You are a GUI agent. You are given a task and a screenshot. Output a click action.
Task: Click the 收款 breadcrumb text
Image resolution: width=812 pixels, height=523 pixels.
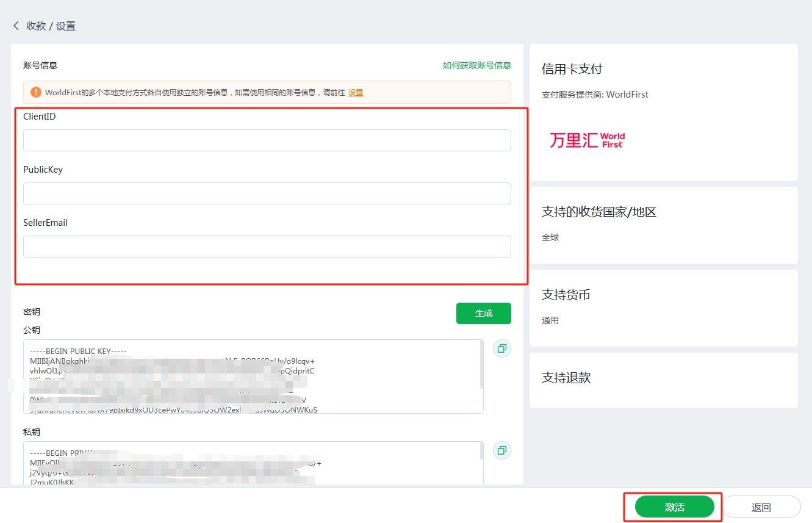click(x=35, y=26)
